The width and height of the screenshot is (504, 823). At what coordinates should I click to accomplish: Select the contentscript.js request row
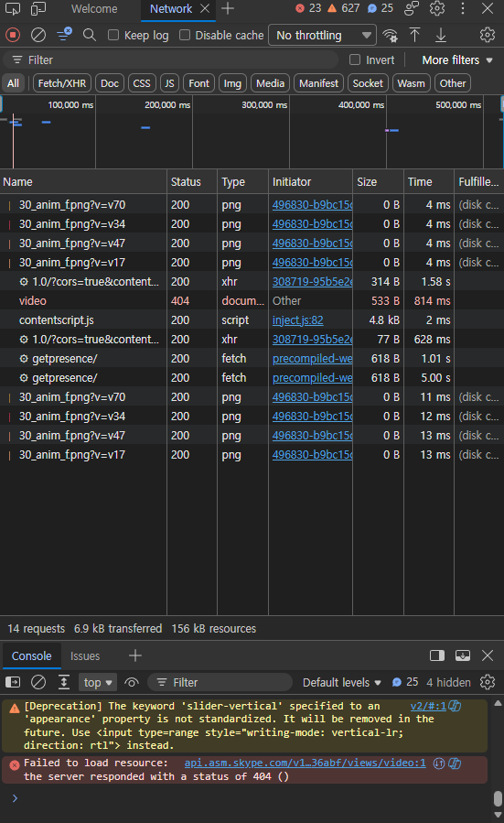[x=252, y=320]
